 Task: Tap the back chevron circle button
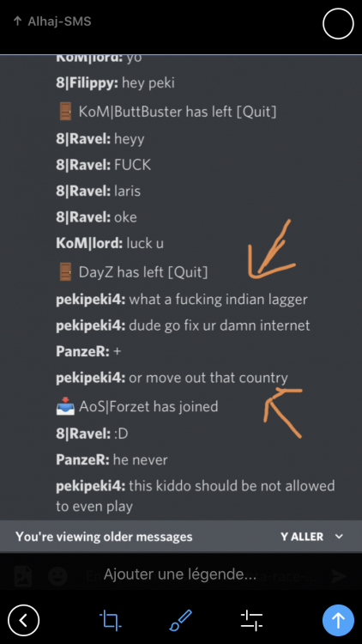pos(23,620)
